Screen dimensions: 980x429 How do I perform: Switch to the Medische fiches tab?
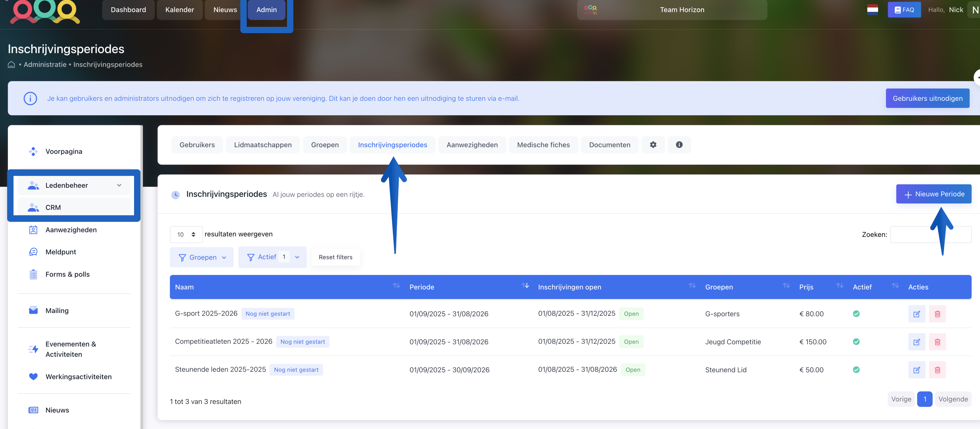[x=543, y=145]
